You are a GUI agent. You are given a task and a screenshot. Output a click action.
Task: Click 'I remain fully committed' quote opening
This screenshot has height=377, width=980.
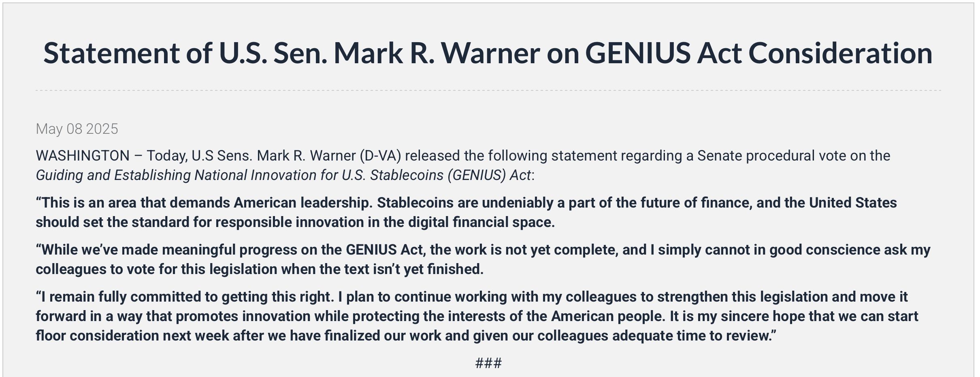point(121,297)
